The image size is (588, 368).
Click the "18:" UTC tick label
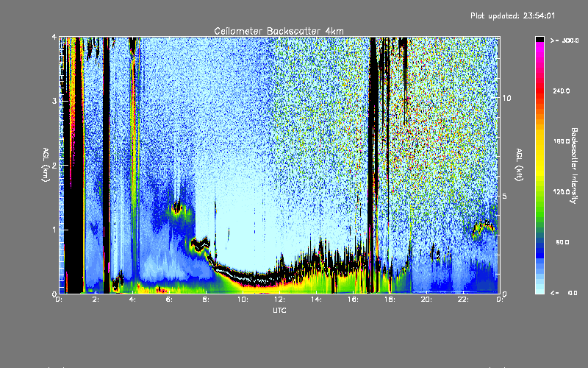(x=390, y=300)
